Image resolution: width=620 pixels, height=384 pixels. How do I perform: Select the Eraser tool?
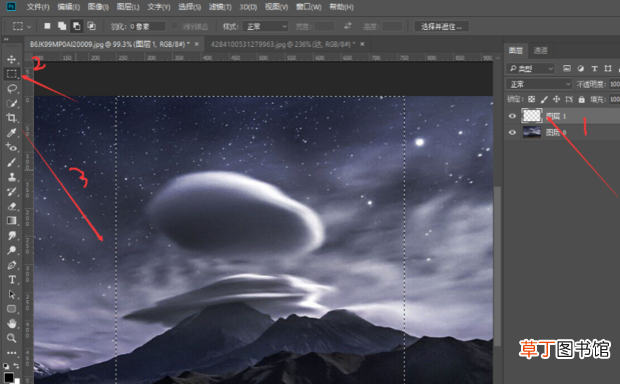point(11,206)
